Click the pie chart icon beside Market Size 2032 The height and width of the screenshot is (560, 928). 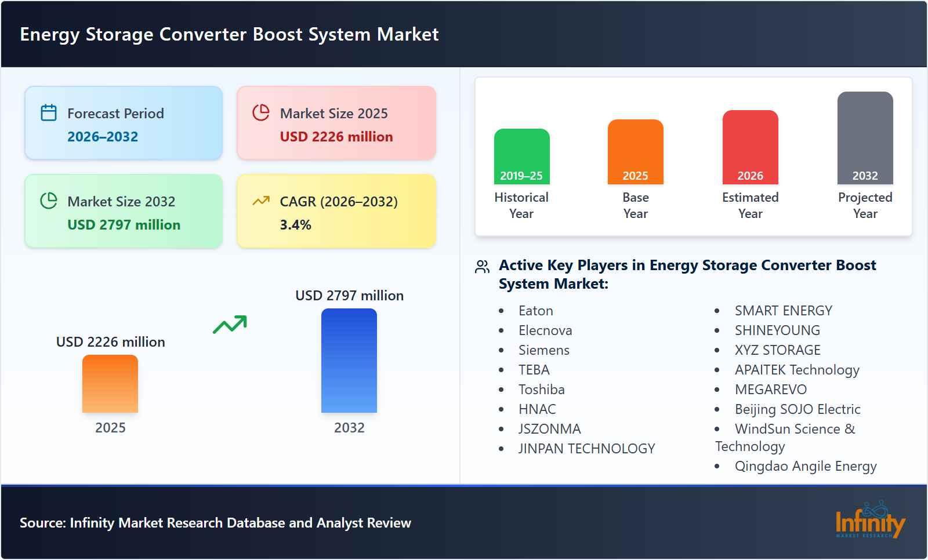tap(49, 202)
